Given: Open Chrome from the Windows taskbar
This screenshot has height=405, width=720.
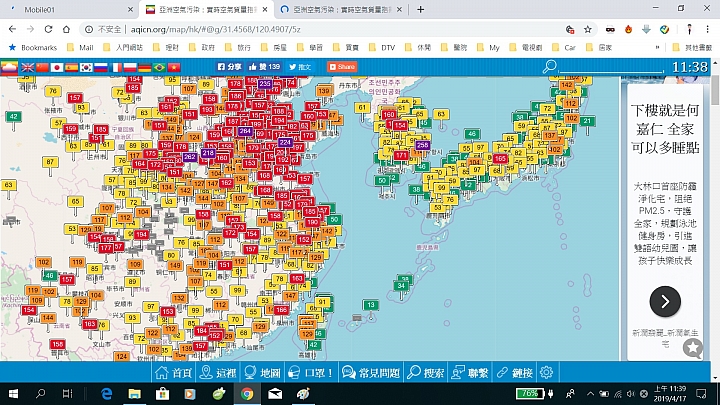Looking at the screenshot, I should pos(246,393).
